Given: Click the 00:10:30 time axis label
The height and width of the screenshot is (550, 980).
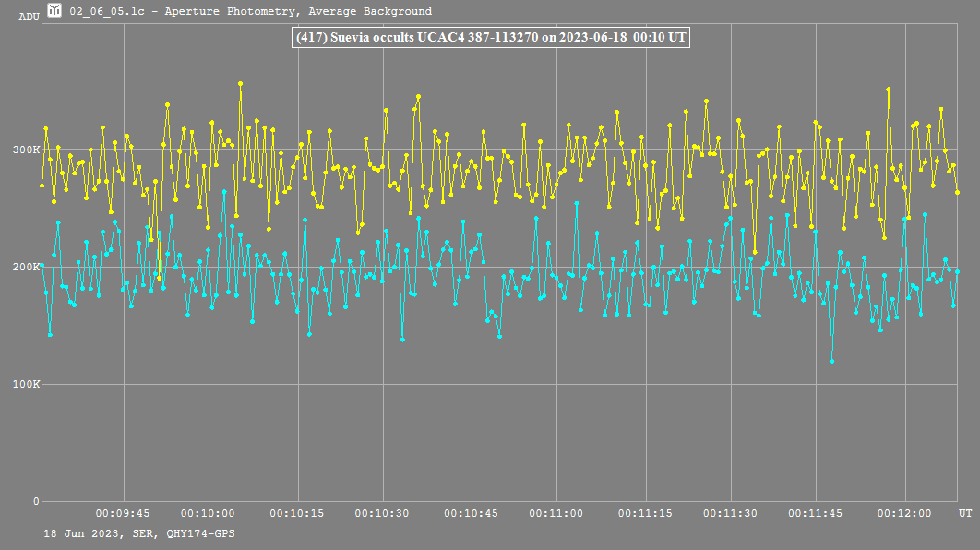Looking at the screenshot, I should tap(383, 513).
